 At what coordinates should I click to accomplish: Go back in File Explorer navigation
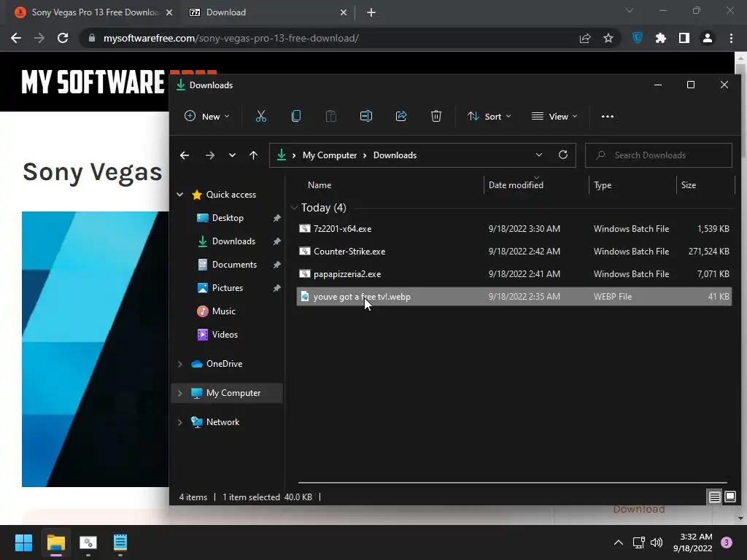pyautogui.click(x=185, y=155)
